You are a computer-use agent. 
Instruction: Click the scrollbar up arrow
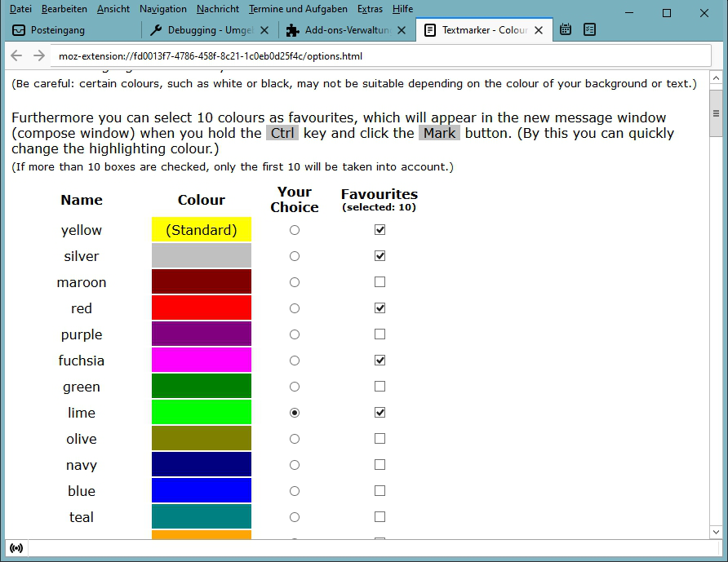[x=716, y=78]
